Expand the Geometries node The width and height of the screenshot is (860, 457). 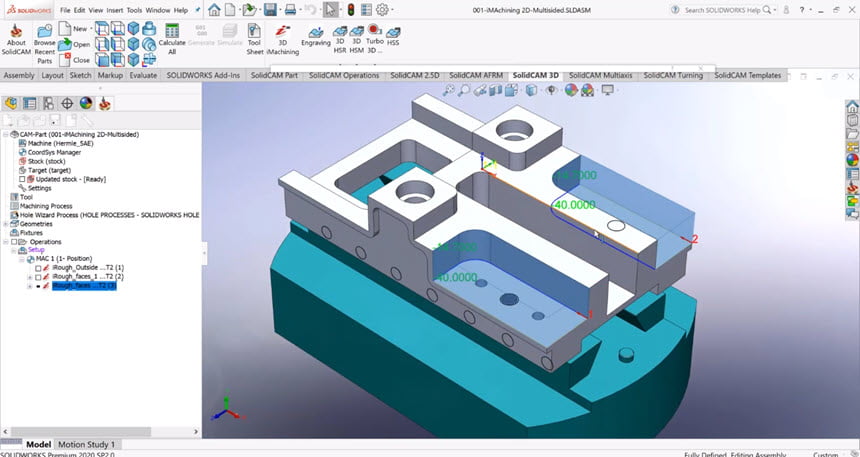click(x=5, y=224)
